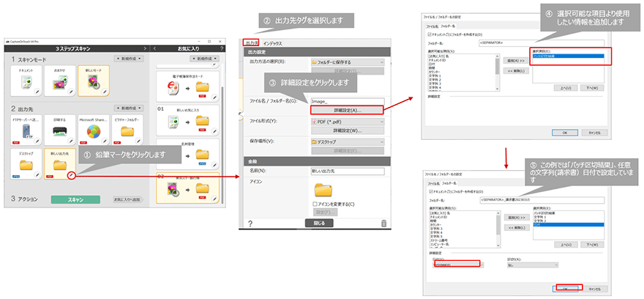Click 詳細設定(A) button under file name

pos(347,109)
